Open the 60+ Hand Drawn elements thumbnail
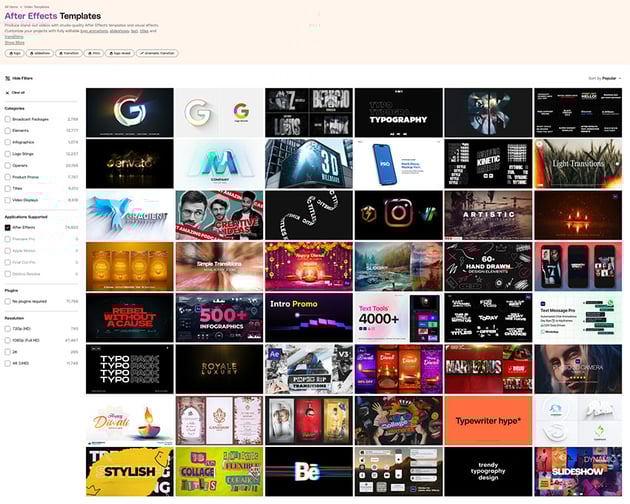630x504 pixels. [x=488, y=266]
